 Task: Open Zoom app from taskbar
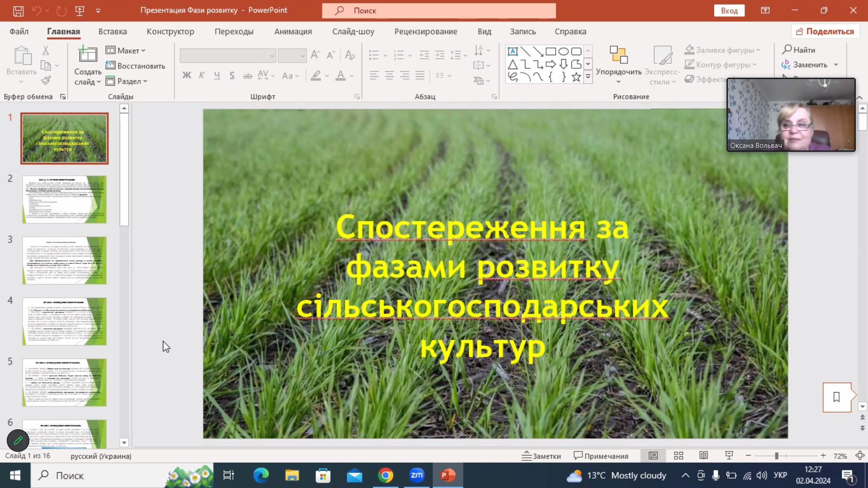(x=416, y=475)
